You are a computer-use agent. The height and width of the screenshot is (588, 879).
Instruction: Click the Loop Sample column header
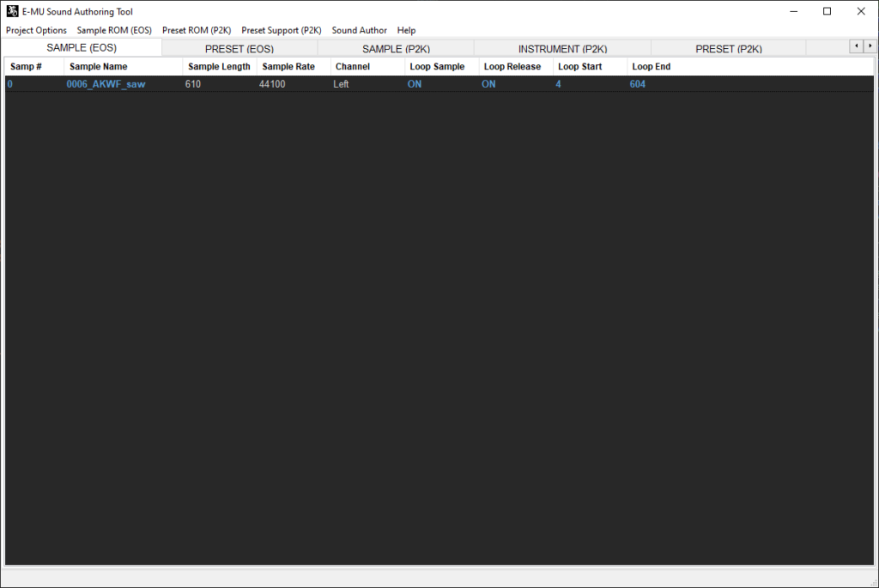442,67
